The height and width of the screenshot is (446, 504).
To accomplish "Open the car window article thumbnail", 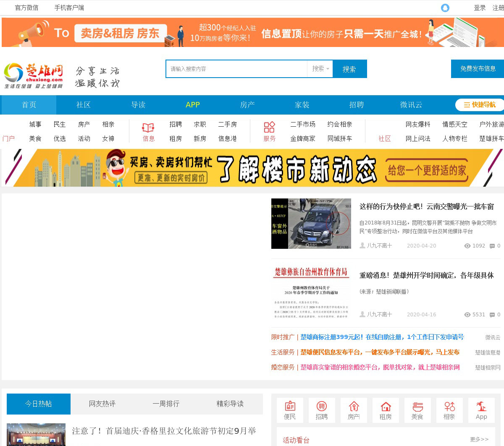I will coord(311,224).
